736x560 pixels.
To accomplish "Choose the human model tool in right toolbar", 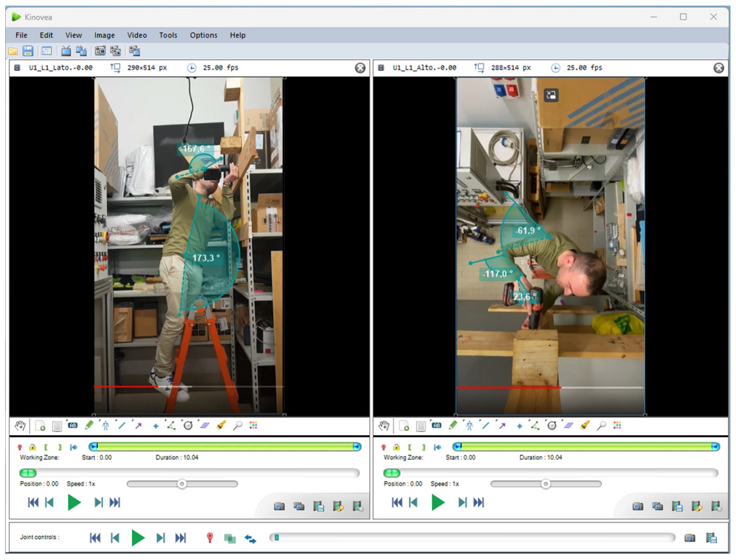I will click(x=469, y=426).
